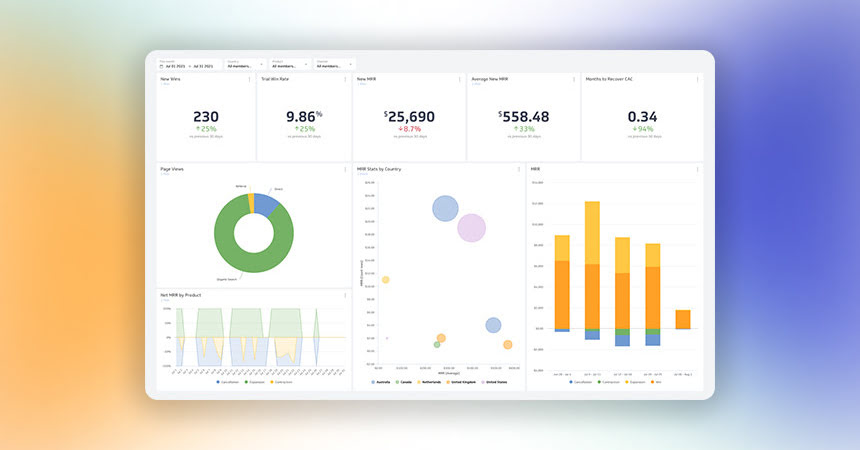This screenshot has height=450, width=860.
Task: Click the Months to Recover CAC value 0.34
Action: click(x=642, y=117)
